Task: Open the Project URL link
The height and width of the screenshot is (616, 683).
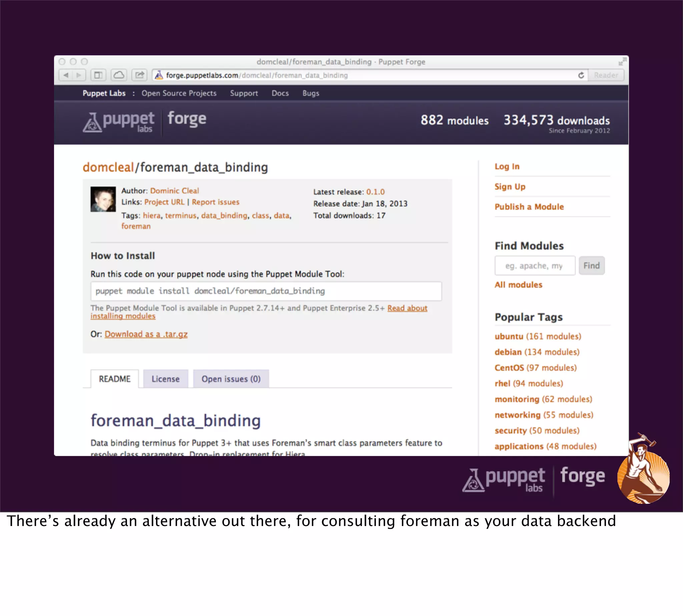Action: [x=164, y=202]
